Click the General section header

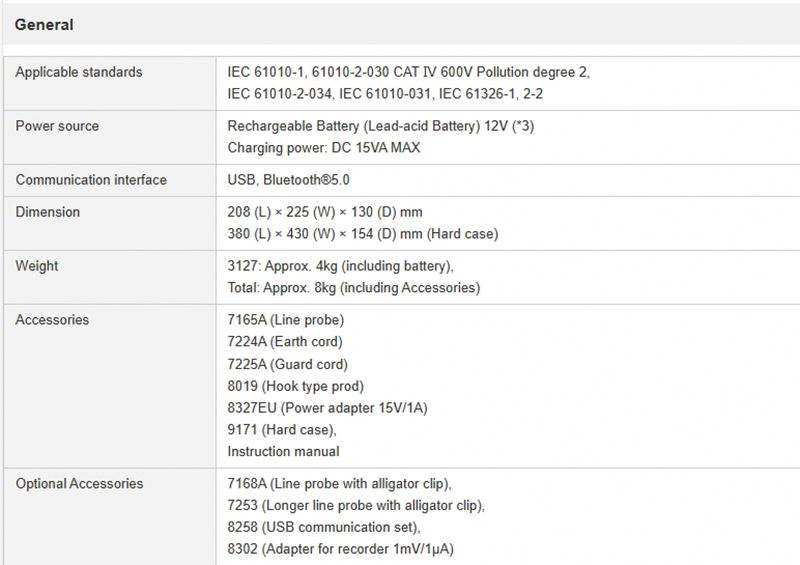coord(44,25)
